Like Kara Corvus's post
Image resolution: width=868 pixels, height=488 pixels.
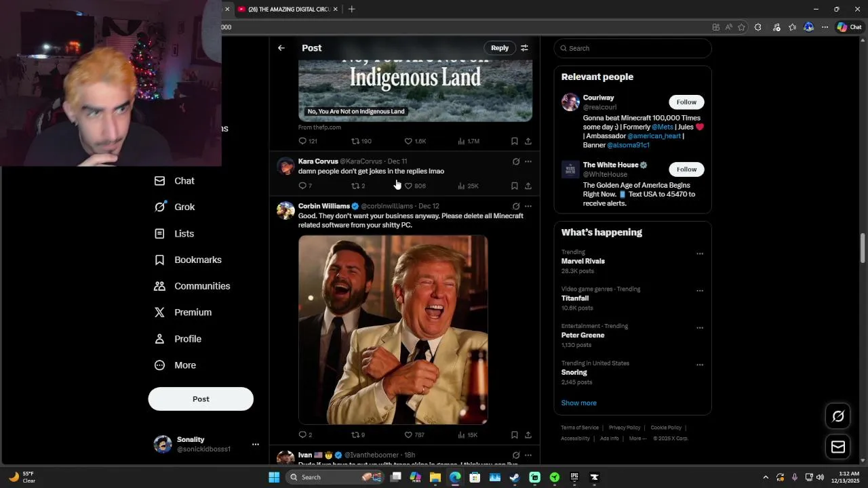pyautogui.click(x=415, y=186)
